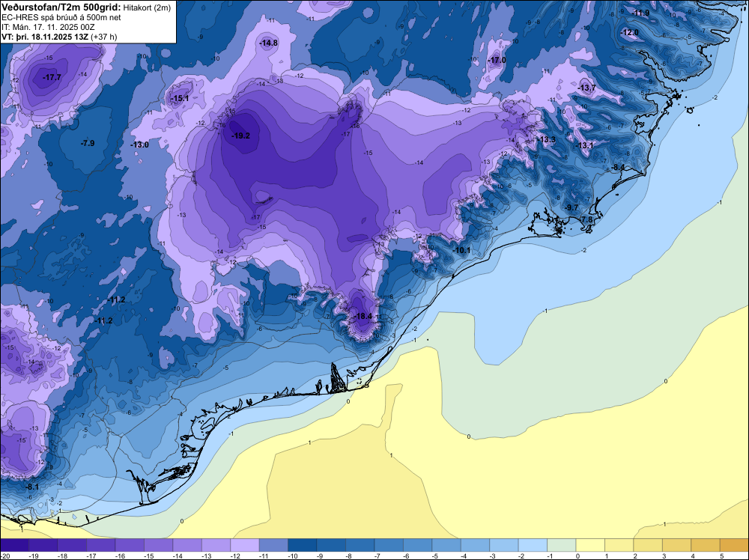This screenshot has width=749, height=560.
Task: Click the legend scale label 4
Action: click(693, 556)
